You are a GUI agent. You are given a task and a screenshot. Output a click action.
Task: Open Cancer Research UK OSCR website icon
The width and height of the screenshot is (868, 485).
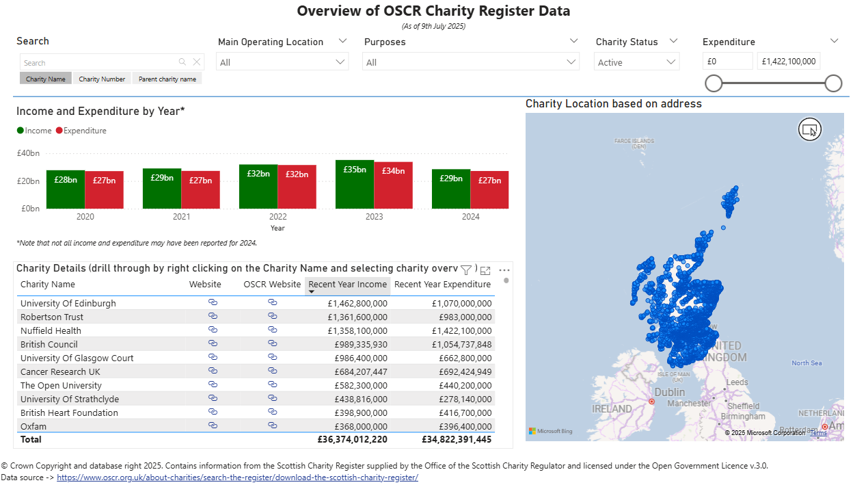[x=272, y=370]
